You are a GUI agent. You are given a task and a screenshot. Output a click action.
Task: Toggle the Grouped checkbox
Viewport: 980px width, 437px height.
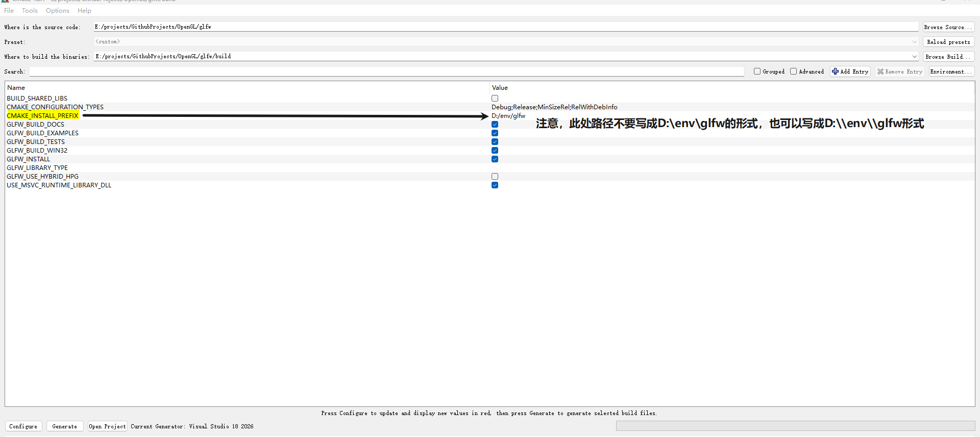757,71
